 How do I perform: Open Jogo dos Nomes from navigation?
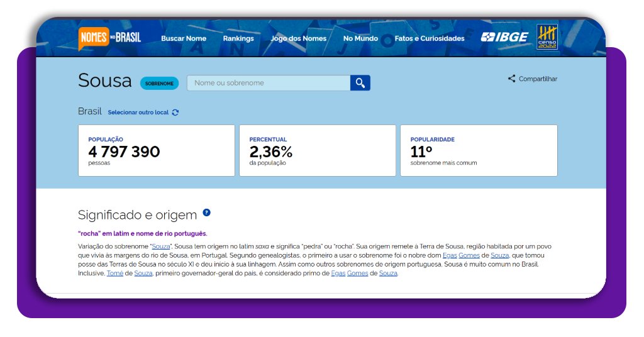(299, 38)
